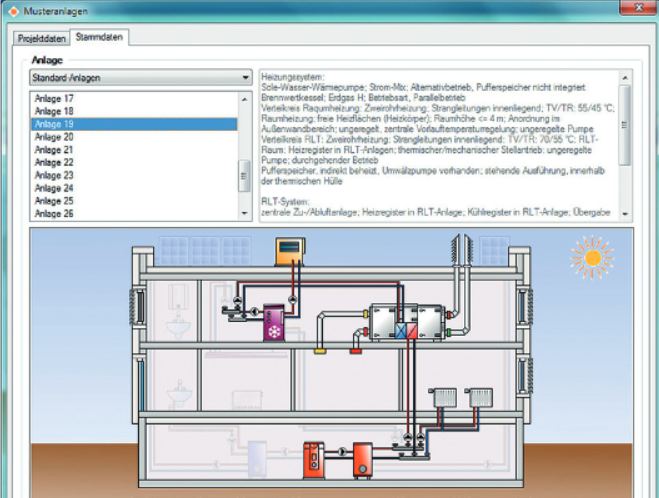
Task: Click the Anlage list scrollbar thumb
Action: [244, 176]
